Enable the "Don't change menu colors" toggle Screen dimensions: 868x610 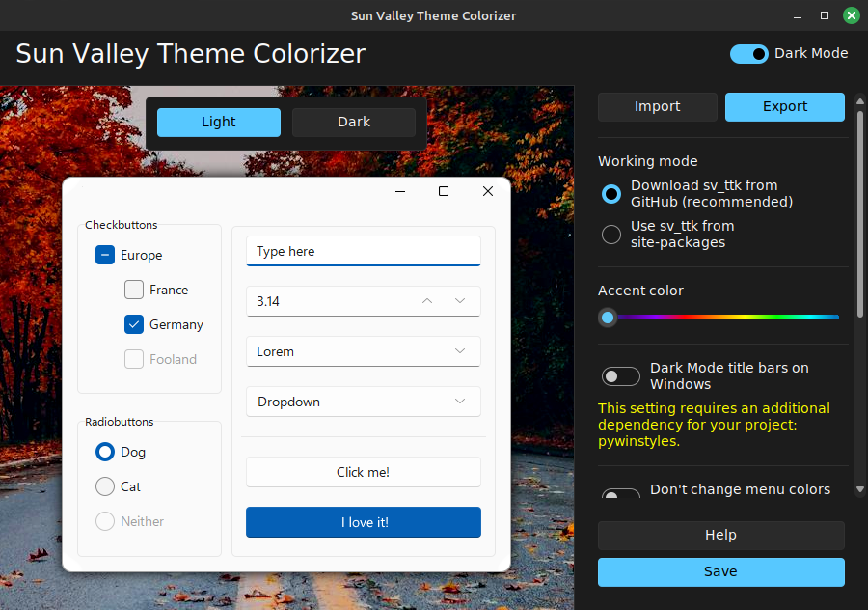tap(620, 493)
